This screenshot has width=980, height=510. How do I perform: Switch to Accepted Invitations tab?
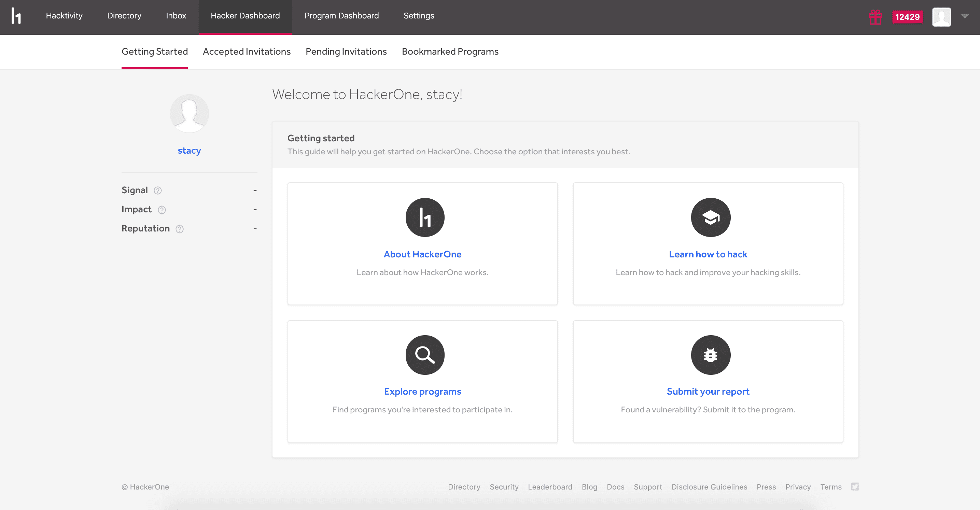(x=247, y=51)
